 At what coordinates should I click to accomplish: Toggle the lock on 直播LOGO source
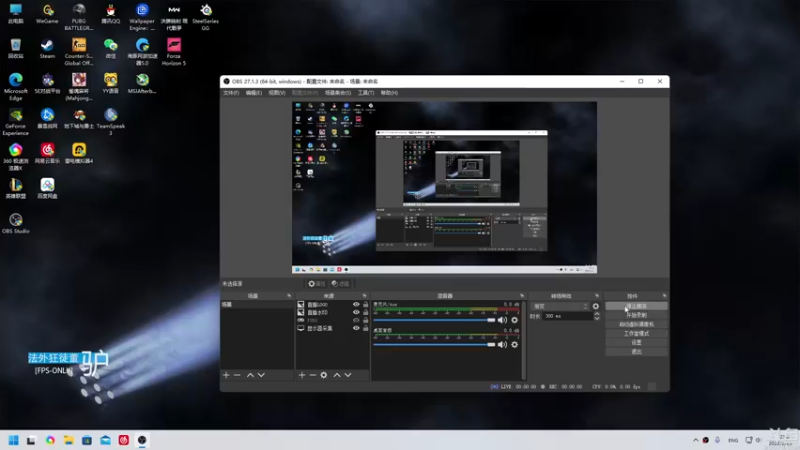365,304
